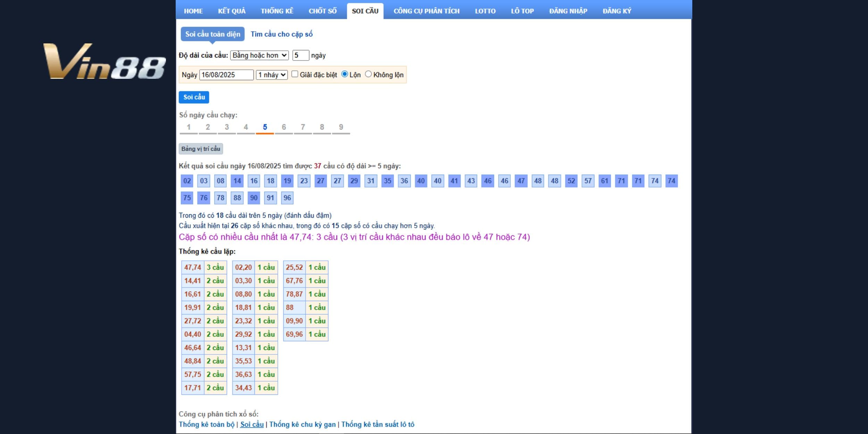Screen dimensions: 868x434
Task: Open Thống kê tần suất lô tô link
Action: 378,424
